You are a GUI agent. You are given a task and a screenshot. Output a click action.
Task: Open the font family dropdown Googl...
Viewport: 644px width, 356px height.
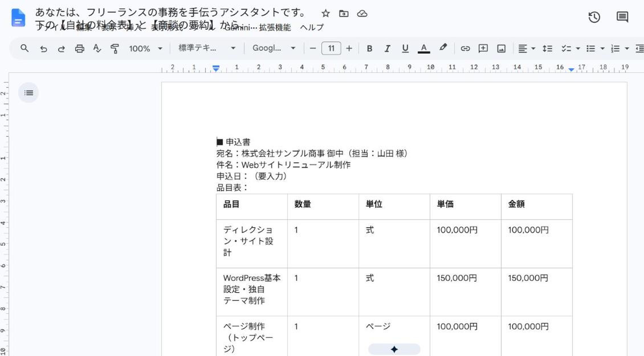click(274, 48)
